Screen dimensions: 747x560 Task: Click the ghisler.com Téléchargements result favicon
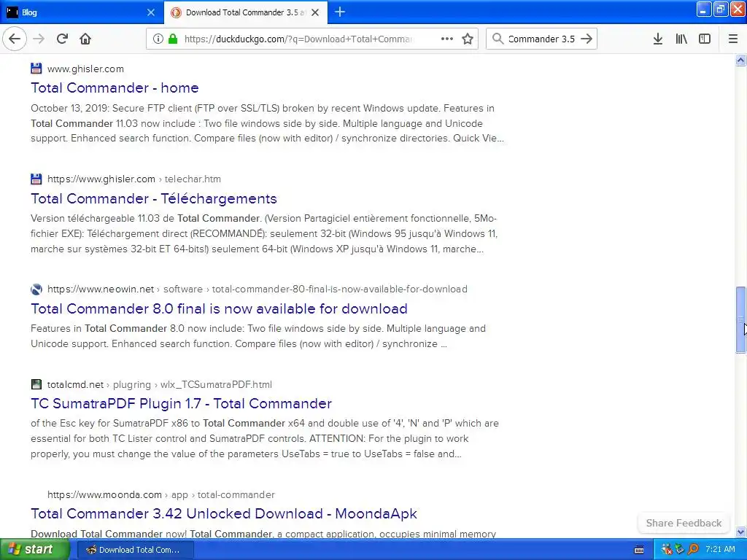click(x=36, y=179)
